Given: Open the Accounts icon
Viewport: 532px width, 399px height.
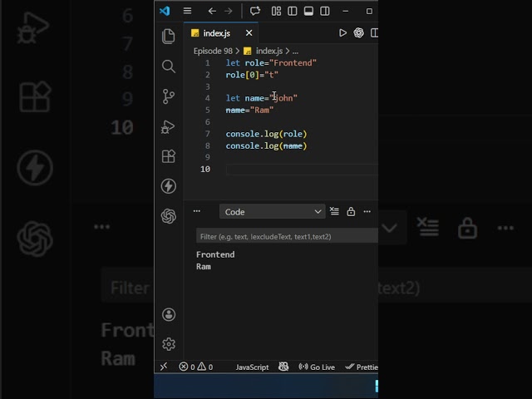Looking at the screenshot, I should point(169,314).
